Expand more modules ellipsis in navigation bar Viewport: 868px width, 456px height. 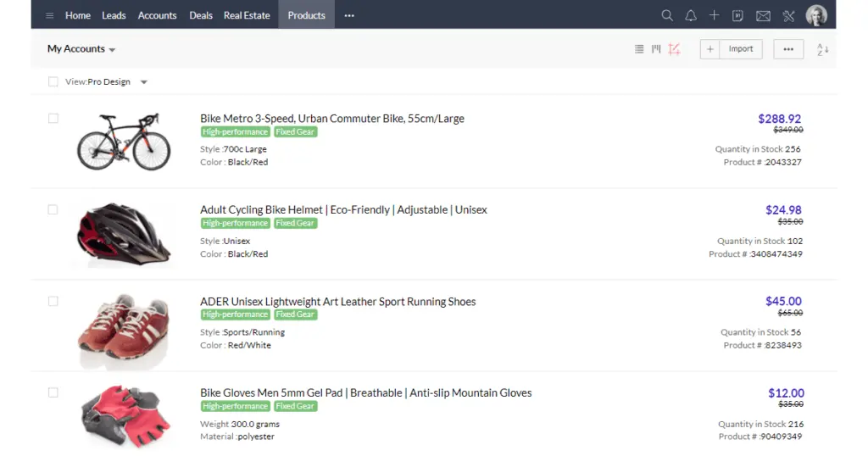pyautogui.click(x=349, y=15)
